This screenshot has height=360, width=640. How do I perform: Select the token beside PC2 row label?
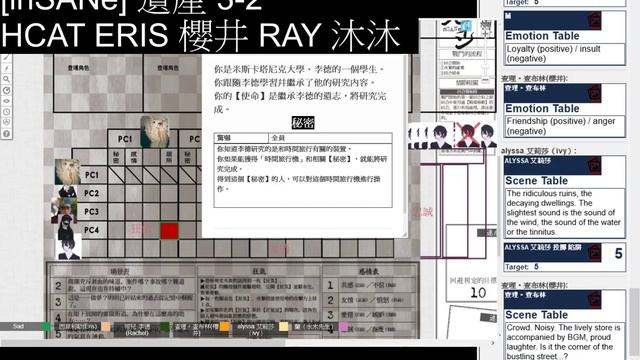pos(65,192)
